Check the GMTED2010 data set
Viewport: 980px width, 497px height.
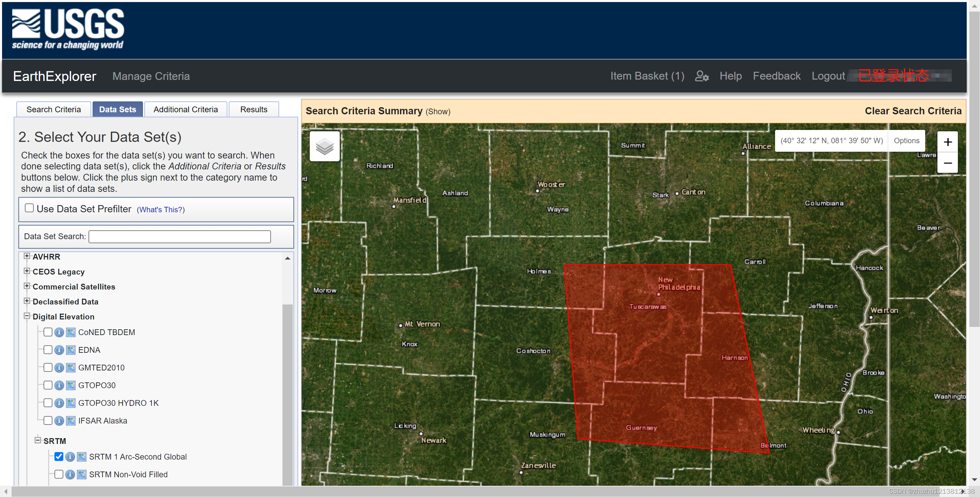(48, 367)
